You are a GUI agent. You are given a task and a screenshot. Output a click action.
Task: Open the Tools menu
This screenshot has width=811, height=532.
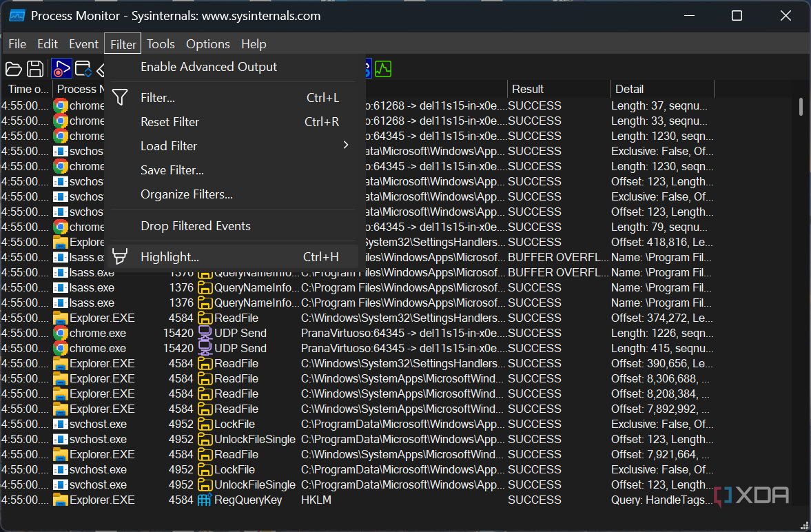point(161,43)
